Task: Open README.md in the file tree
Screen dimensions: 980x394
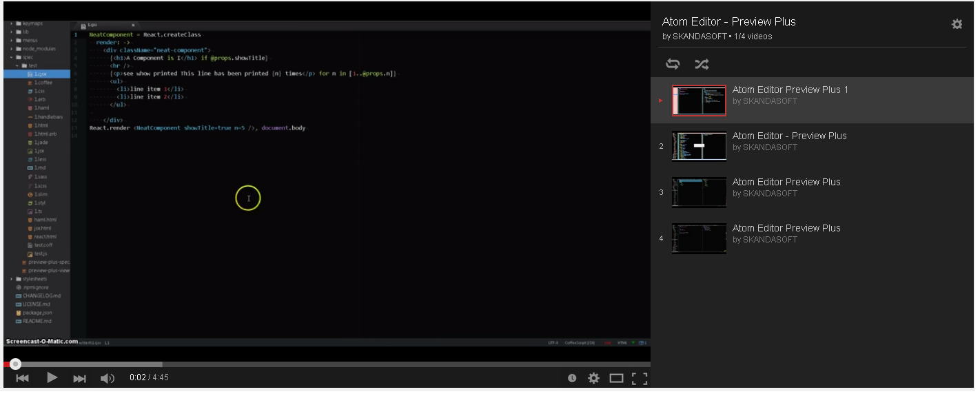Action: click(33, 321)
